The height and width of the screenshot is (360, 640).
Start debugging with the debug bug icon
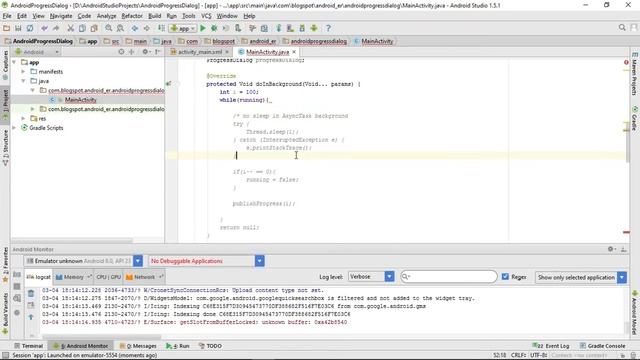pyautogui.click(x=214, y=28)
